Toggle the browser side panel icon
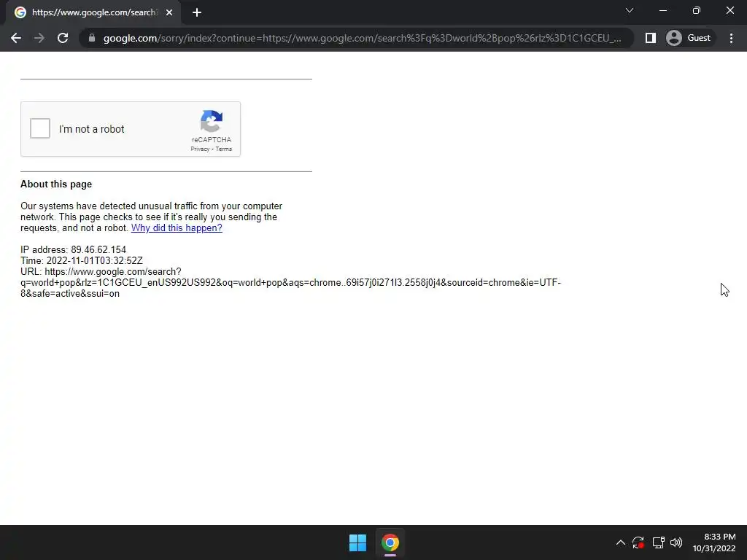The image size is (747, 560). (650, 38)
